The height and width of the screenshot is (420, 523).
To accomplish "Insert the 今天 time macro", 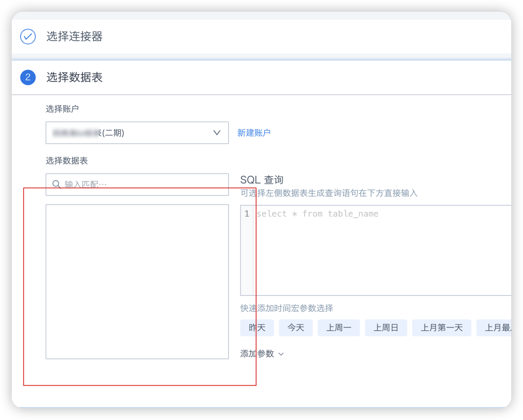I will [295, 327].
